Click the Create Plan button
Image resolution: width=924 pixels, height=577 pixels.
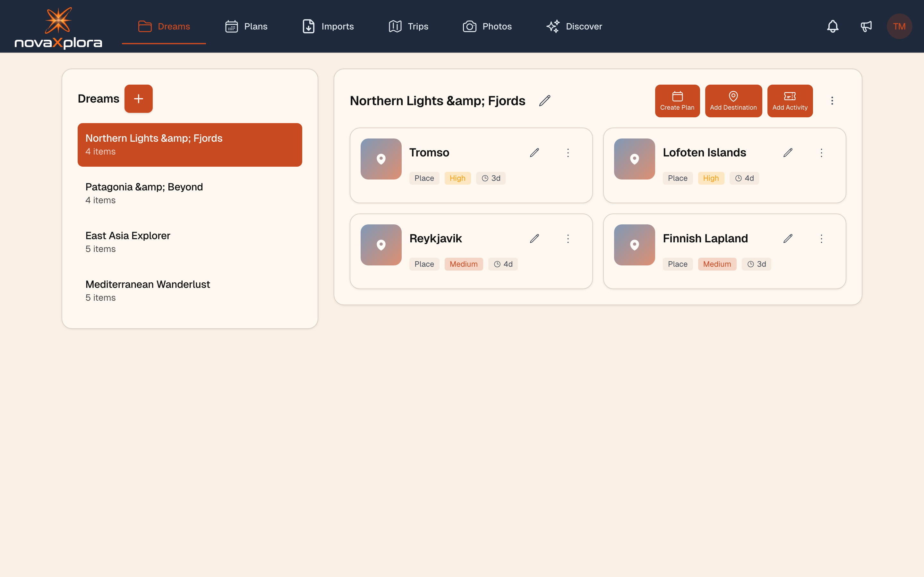[677, 101]
